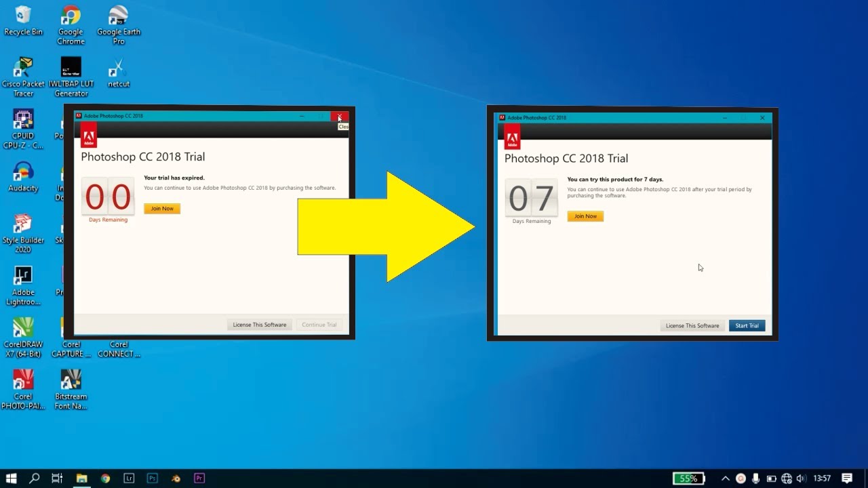Click the small battery tray icon
868x488 pixels.
(771, 479)
